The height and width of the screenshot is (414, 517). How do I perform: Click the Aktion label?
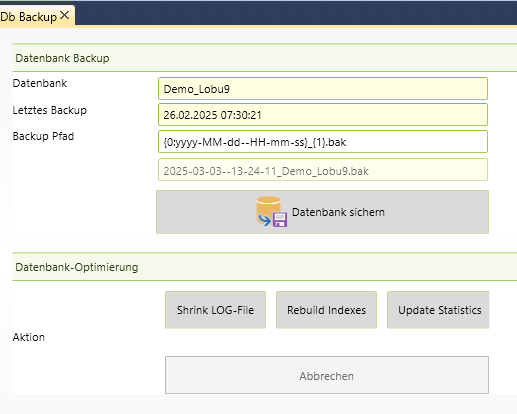pyautogui.click(x=29, y=337)
